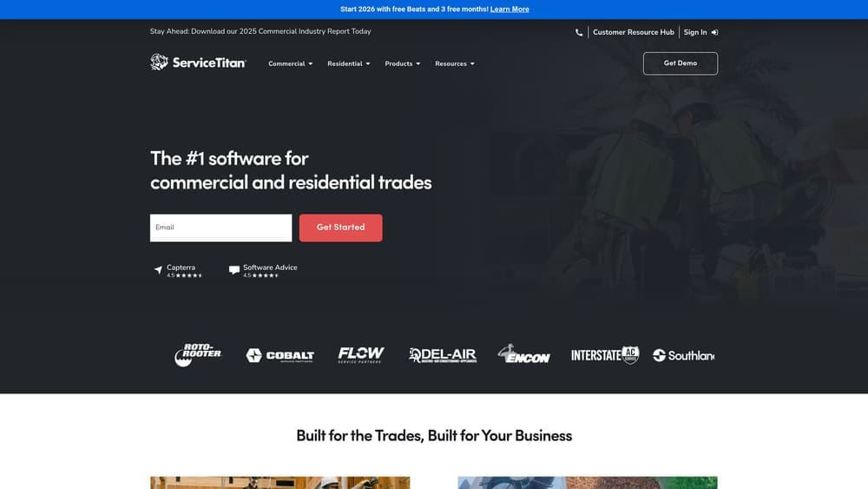Click the Roto-Rooter logo
The height and width of the screenshot is (489, 868).
(198, 354)
